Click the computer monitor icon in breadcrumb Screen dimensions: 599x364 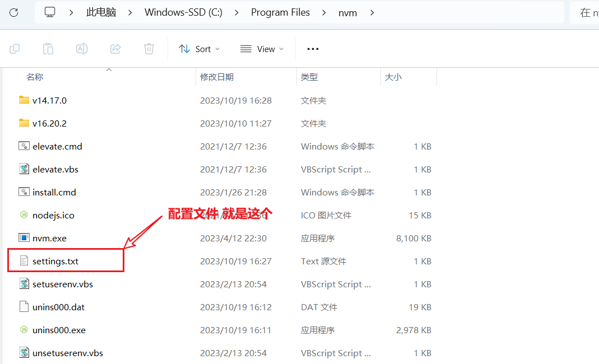50,12
